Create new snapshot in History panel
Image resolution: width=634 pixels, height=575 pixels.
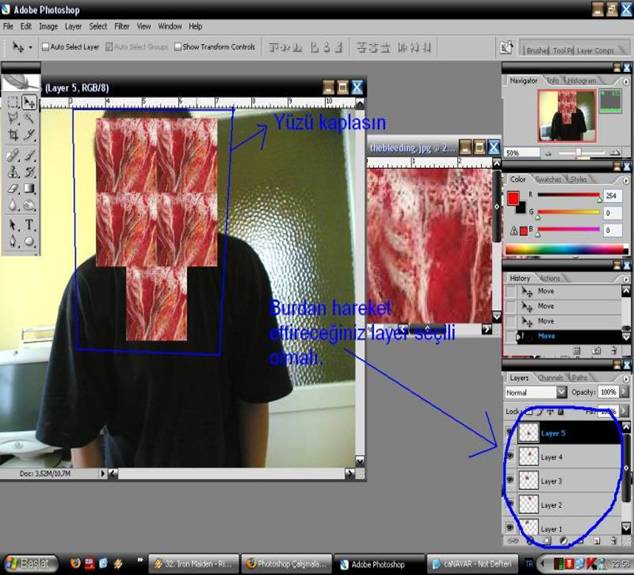tap(596, 351)
